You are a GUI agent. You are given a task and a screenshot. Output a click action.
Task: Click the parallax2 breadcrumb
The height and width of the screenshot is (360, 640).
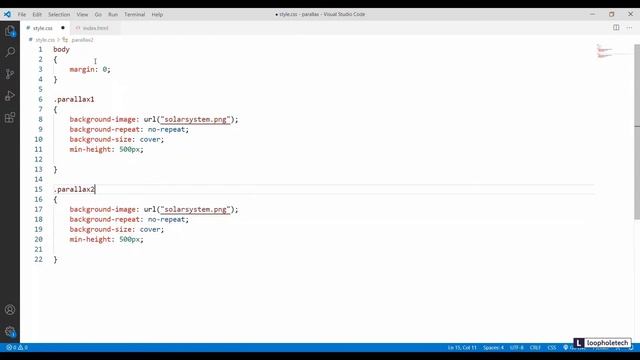pyautogui.click(x=82, y=40)
